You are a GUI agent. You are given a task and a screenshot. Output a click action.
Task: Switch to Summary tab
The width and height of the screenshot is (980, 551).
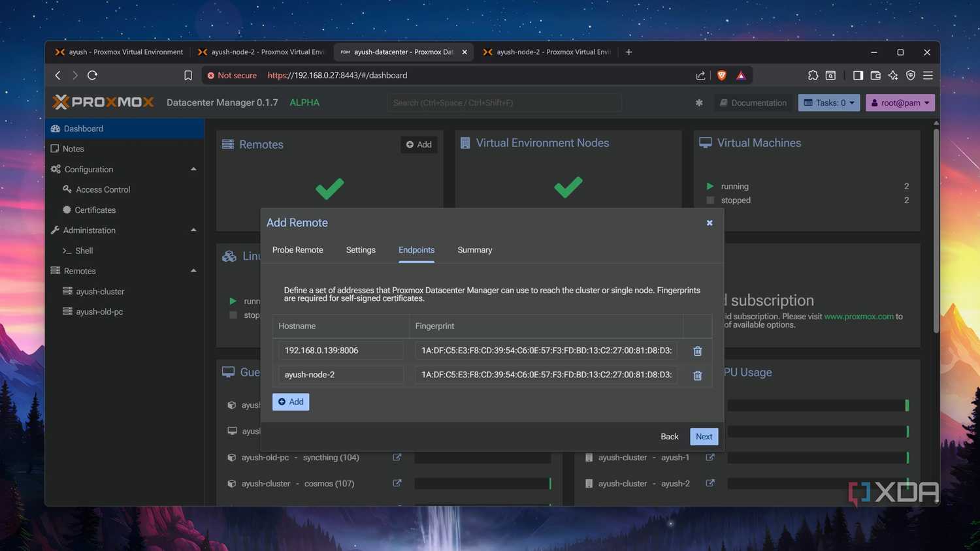[475, 250]
